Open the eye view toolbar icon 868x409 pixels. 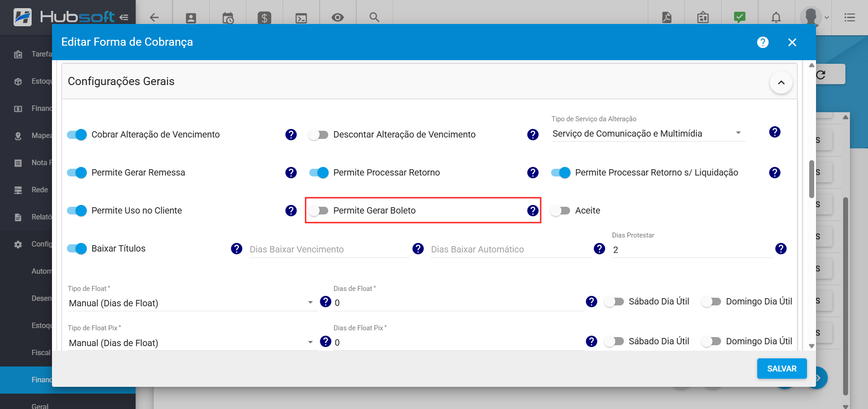pyautogui.click(x=338, y=18)
